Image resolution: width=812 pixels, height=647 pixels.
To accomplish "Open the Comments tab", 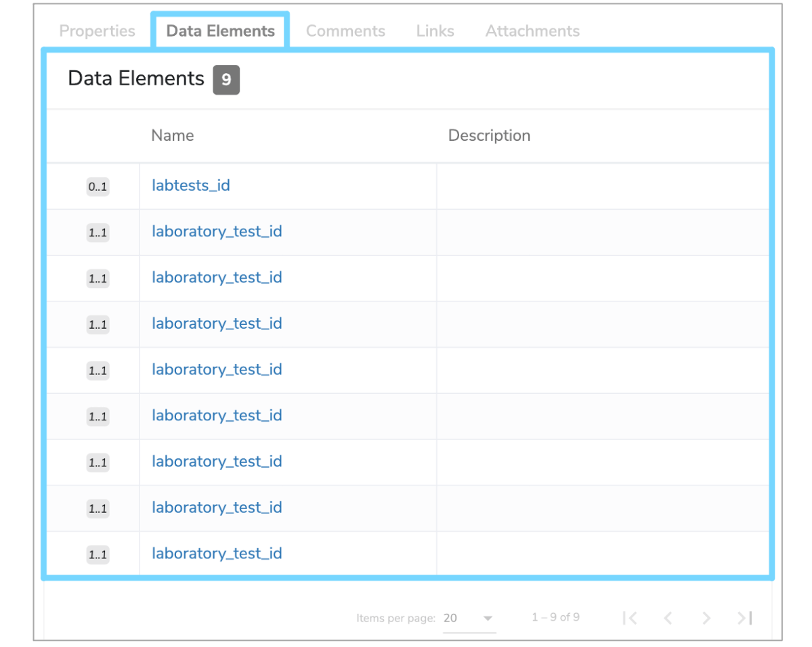I will (x=345, y=30).
